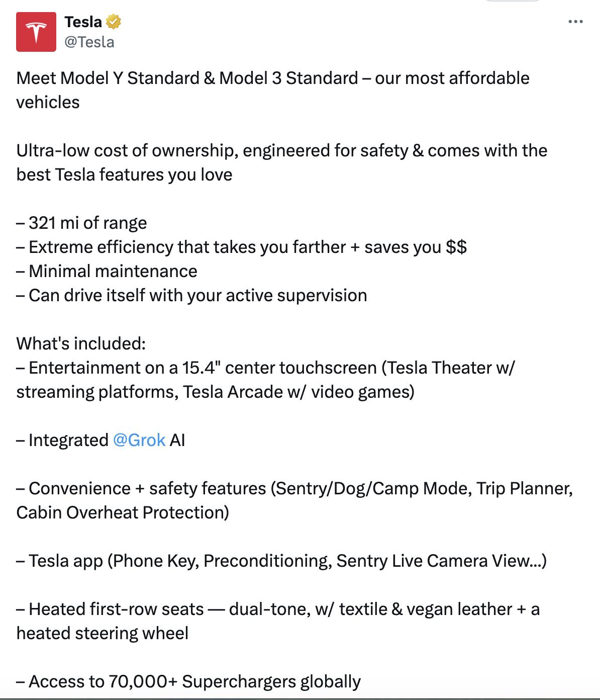Open the @Grok mention link
The width and height of the screenshot is (600, 700).
click(139, 440)
